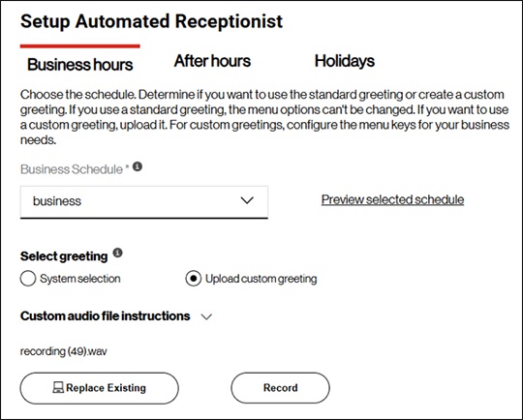Image resolution: width=523 pixels, height=420 pixels.
Task: Open the business schedule dropdown
Action: click(x=144, y=201)
